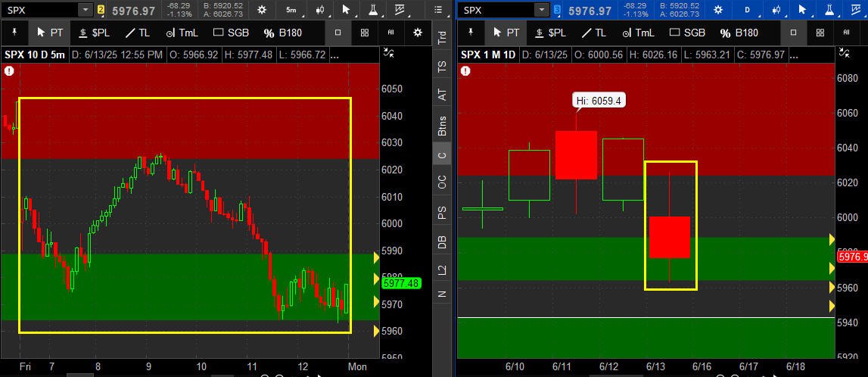Select single-pane layout on left drawing toolbar

pos(338,33)
